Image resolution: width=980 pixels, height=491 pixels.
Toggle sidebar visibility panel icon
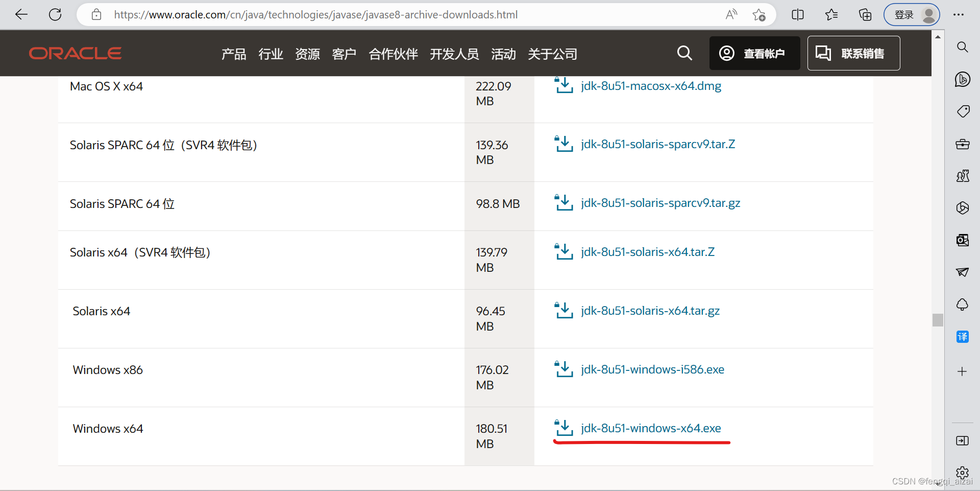tap(963, 440)
